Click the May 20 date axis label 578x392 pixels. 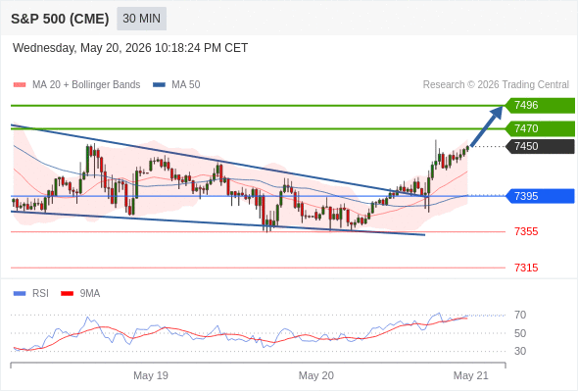pyautogui.click(x=315, y=375)
